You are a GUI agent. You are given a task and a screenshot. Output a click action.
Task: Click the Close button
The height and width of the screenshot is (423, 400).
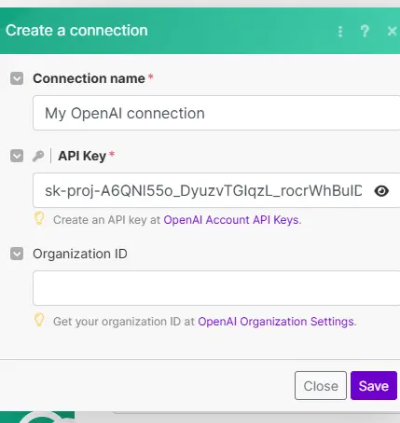321,385
